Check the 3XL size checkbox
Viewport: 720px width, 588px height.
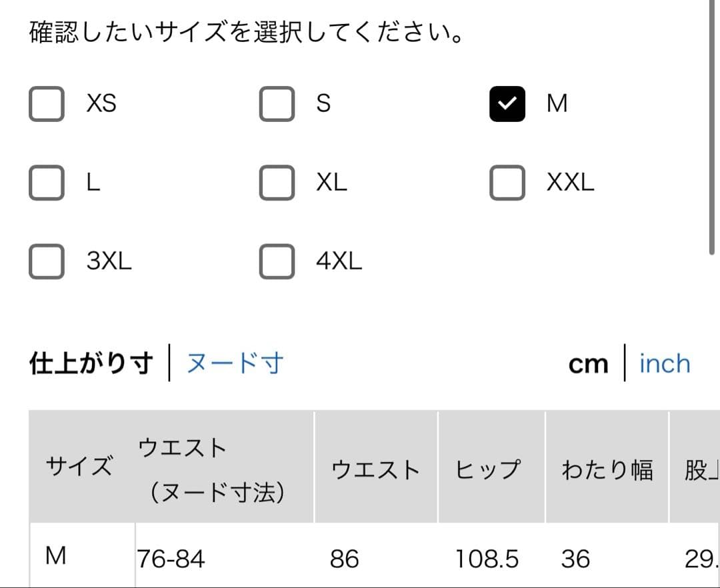coord(47,261)
